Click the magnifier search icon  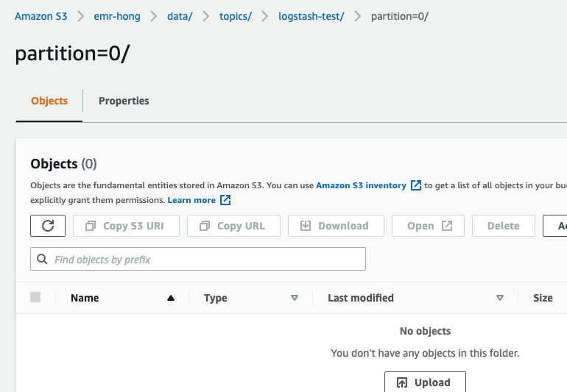click(x=42, y=259)
